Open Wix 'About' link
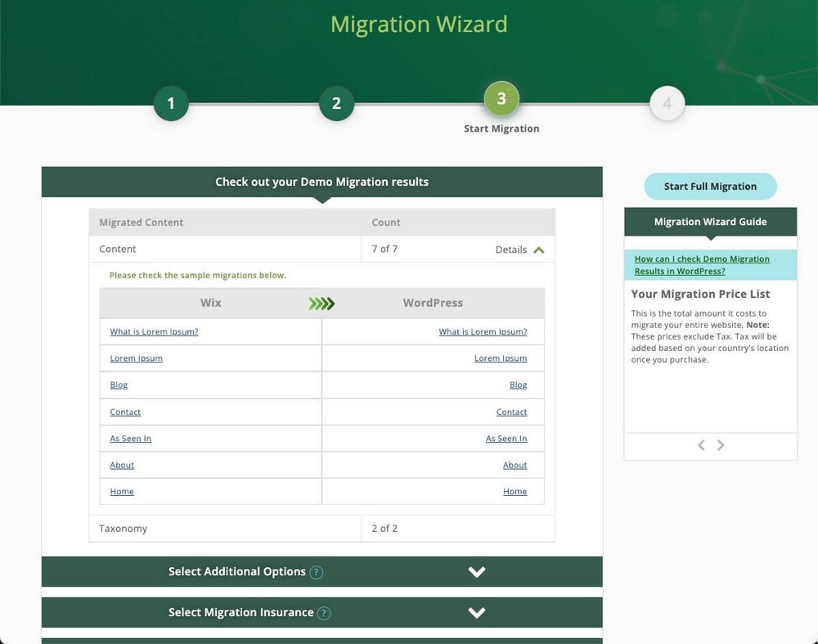The height and width of the screenshot is (644, 818). 122,465
